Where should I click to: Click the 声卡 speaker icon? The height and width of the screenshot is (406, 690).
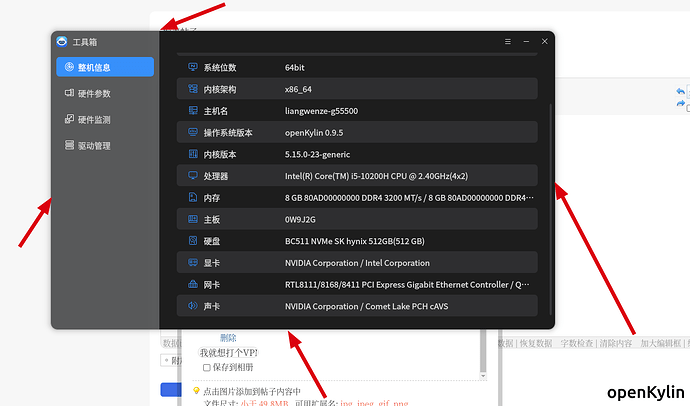(193, 306)
